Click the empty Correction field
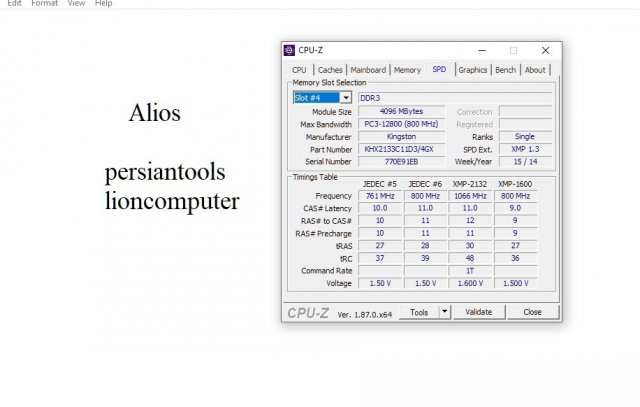Image resolution: width=640 pixels, height=407 pixels. tap(525, 111)
